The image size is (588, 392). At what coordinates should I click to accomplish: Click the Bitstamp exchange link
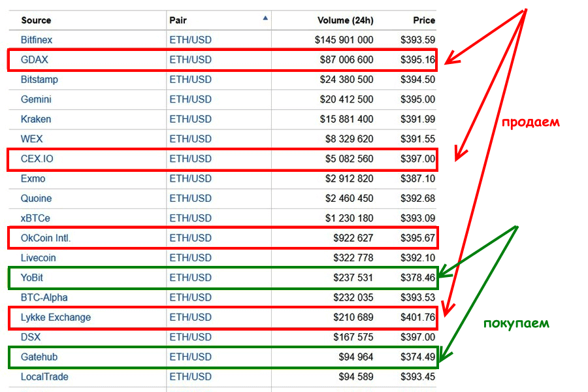click(39, 80)
